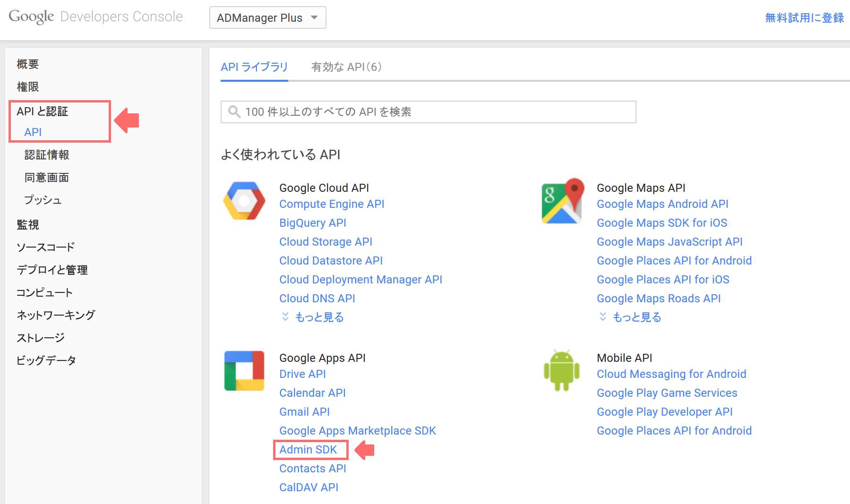The image size is (850, 504).
Task: Click inside the API search input field
Action: tap(425, 111)
